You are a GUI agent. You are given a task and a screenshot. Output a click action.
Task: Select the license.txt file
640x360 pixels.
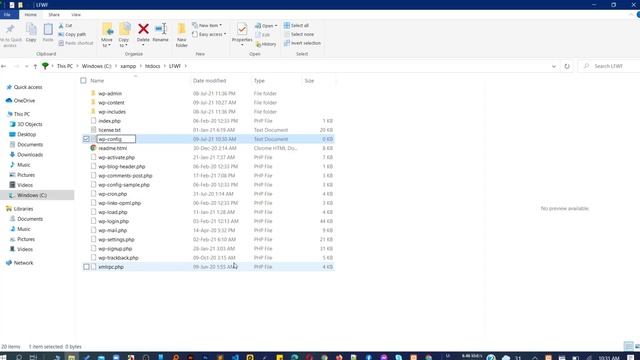(208, 130)
